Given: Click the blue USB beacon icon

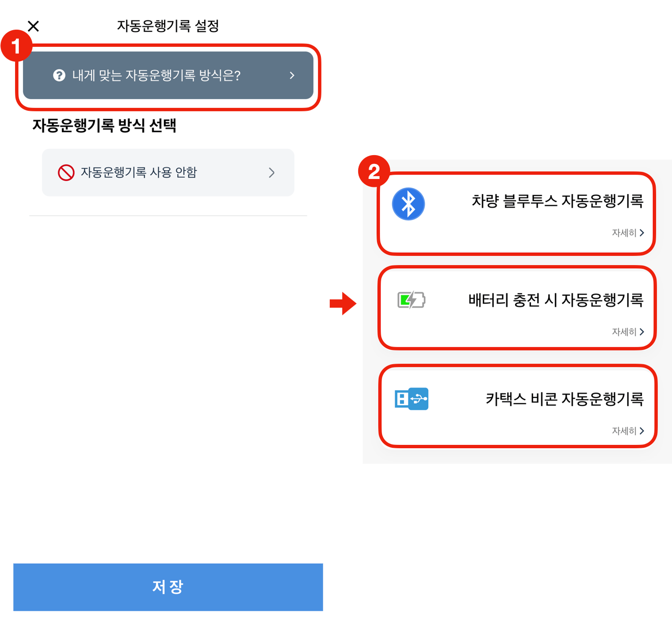Looking at the screenshot, I should coord(411,399).
